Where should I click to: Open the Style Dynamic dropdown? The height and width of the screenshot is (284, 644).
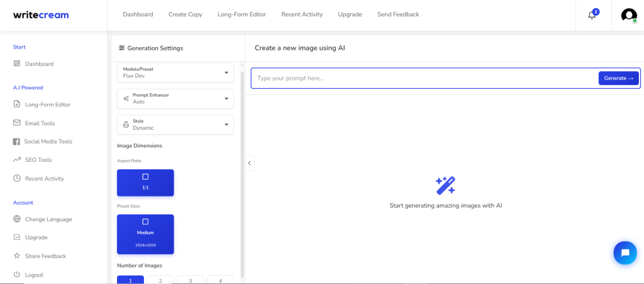[x=175, y=125]
